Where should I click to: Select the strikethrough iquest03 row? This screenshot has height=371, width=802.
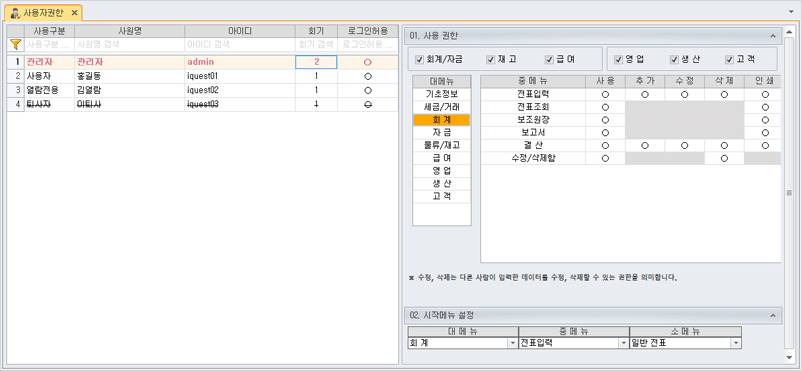click(x=203, y=104)
